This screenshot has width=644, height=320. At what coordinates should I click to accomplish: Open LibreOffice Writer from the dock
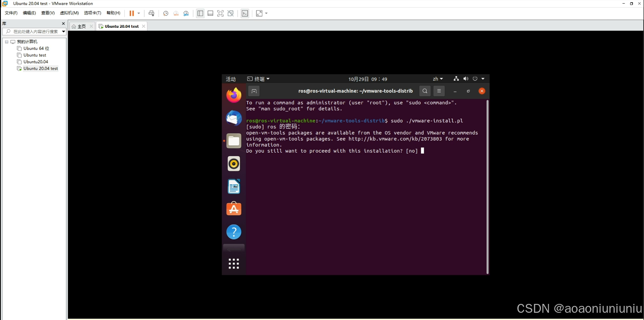(234, 186)
